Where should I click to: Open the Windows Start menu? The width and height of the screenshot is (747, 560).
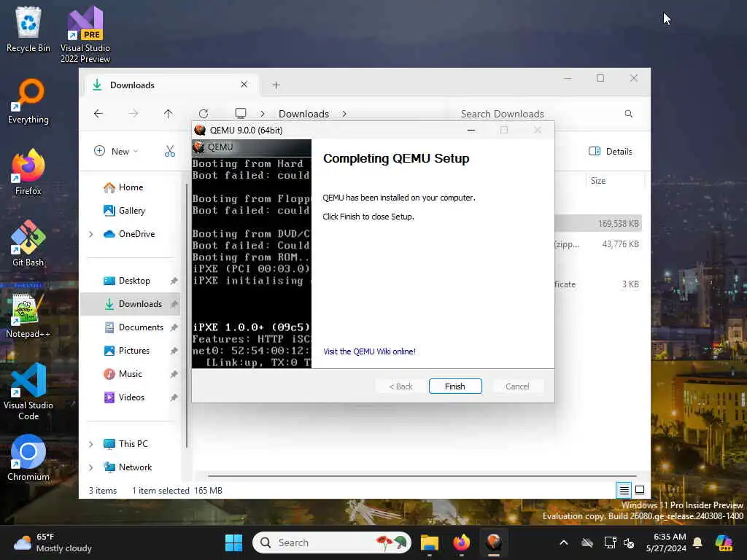tap(233, 542)
